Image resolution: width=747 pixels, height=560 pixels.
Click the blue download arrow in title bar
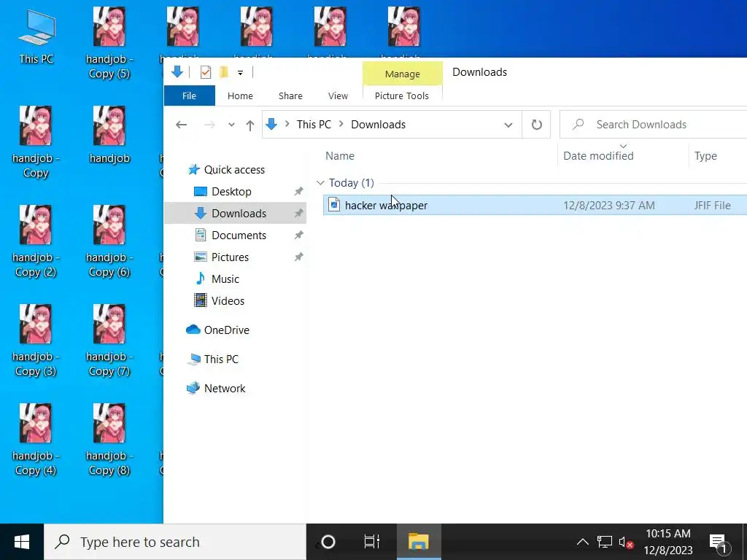coord(177,72)
